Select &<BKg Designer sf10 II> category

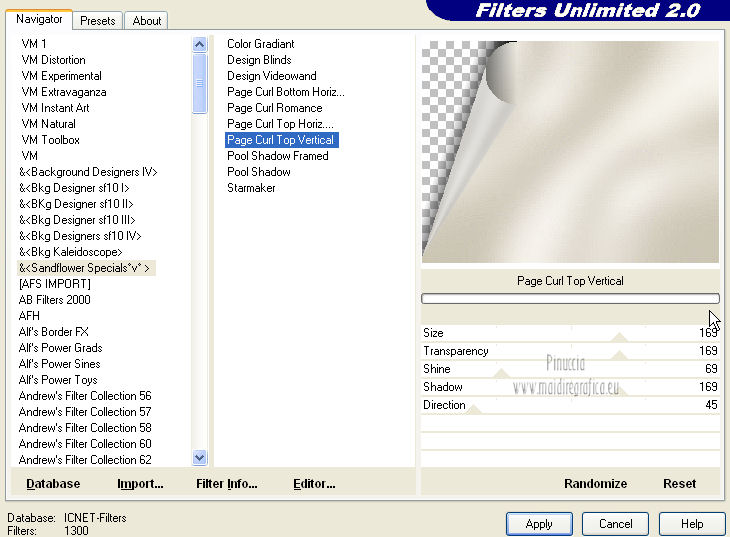coord(76,204)
